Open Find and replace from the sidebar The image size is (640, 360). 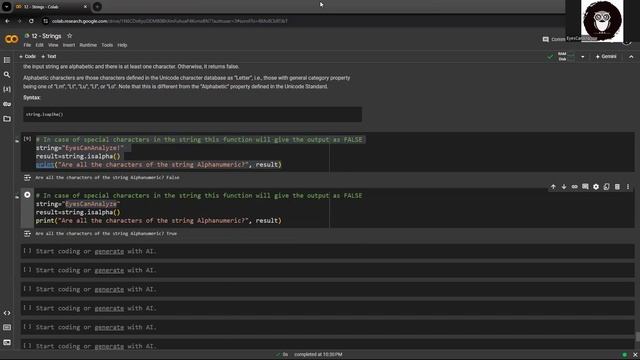(7, 75)
